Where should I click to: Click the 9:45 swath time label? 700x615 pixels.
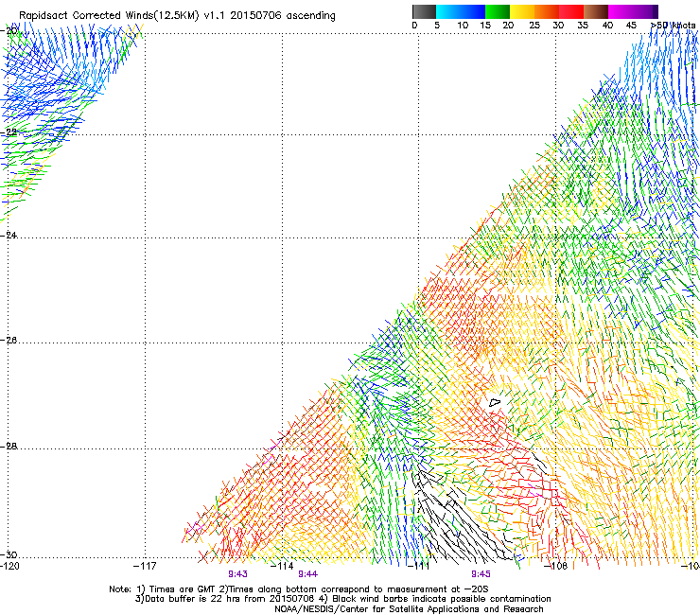pyautogui.click(x=481, y=574)
